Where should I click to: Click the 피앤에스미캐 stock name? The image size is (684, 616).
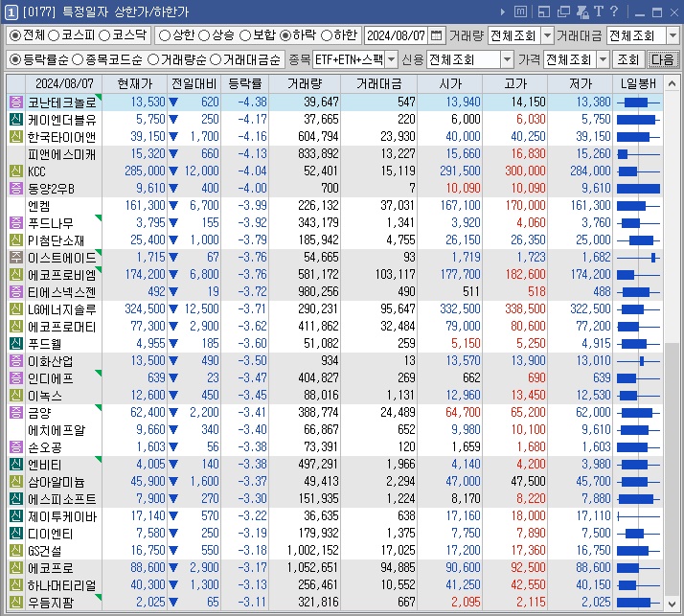[x=61, y=154]
